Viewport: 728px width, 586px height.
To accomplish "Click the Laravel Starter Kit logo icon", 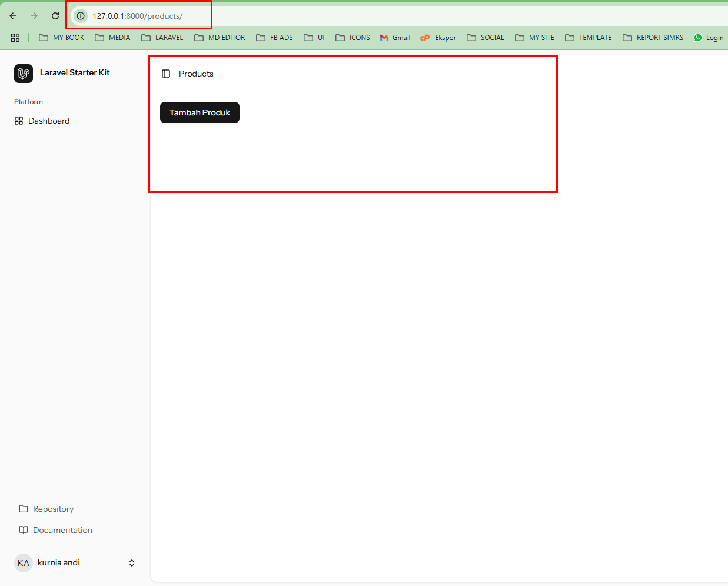I will click(x=24, y=74).
